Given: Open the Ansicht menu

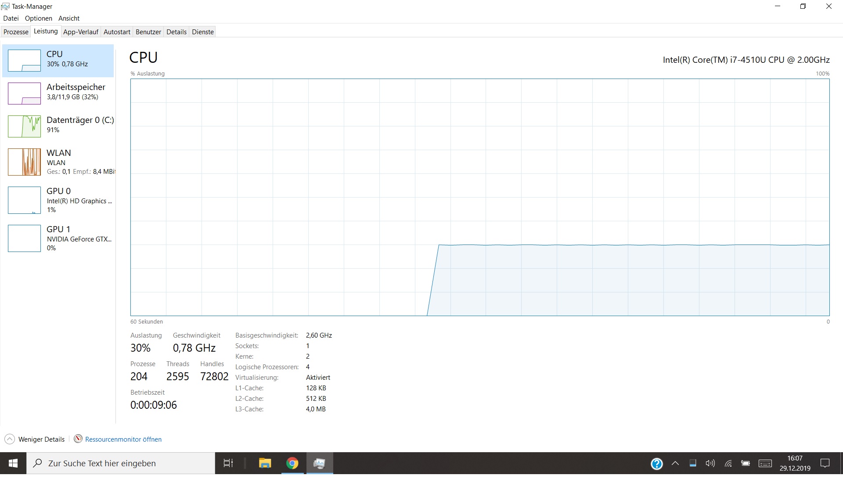Looking at the screenshot, I should pos(69,18).
